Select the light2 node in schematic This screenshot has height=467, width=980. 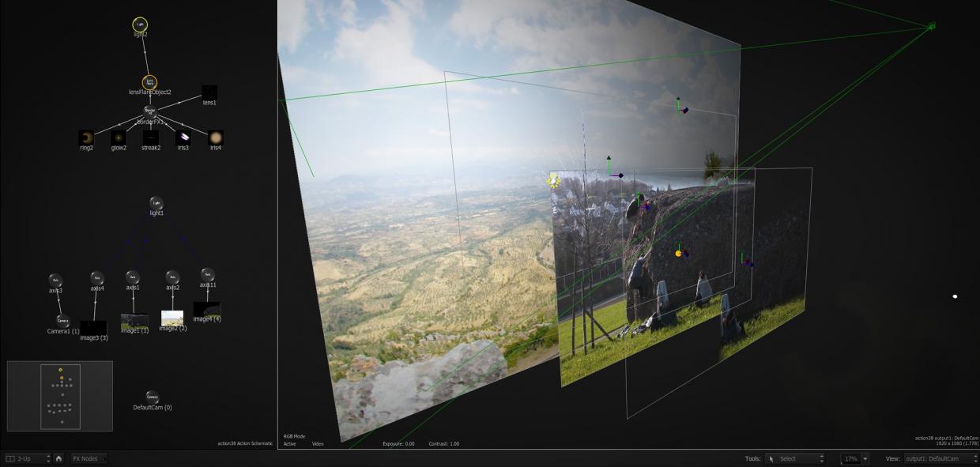(x=140, y=25)
